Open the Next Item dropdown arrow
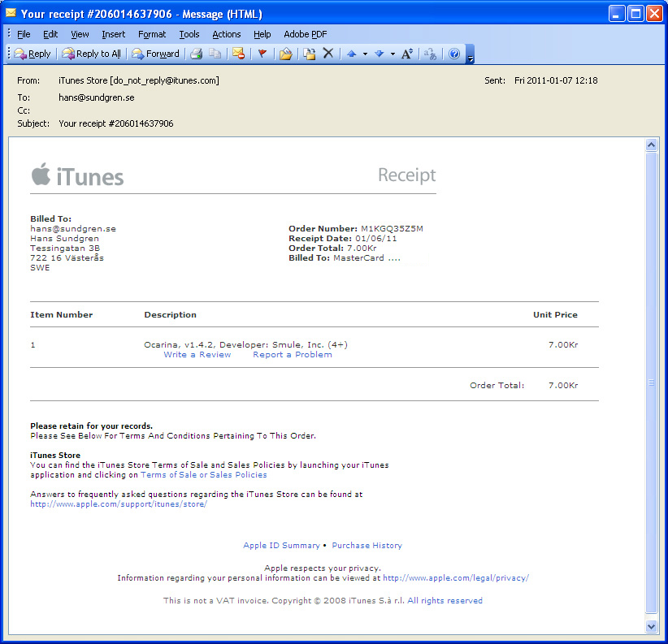The image size is (668, 644). coord(393,54)
